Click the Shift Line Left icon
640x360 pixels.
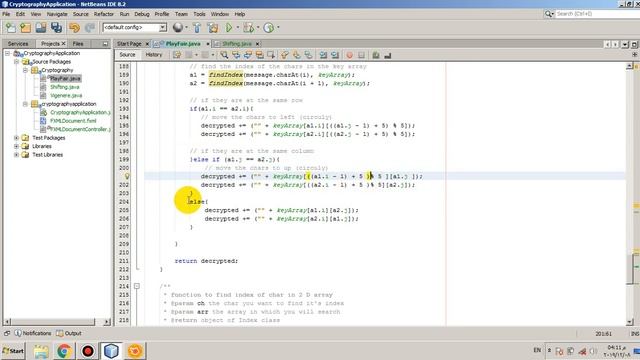point(323,55)
